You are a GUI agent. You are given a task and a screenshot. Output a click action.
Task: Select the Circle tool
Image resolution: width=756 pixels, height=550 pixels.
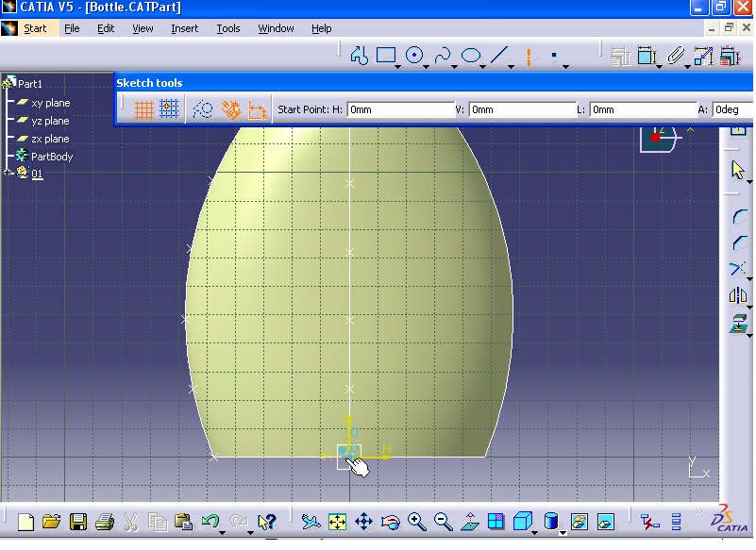pos(414,56)
